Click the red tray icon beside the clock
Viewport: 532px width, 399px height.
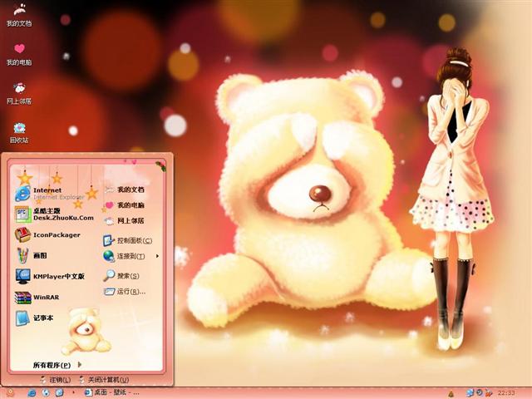click(489, 393)
